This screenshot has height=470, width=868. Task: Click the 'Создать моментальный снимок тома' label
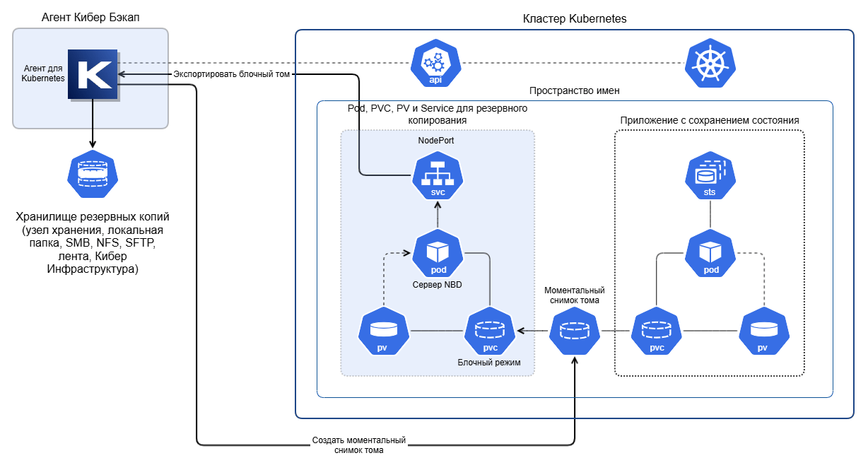coord(359,445)
